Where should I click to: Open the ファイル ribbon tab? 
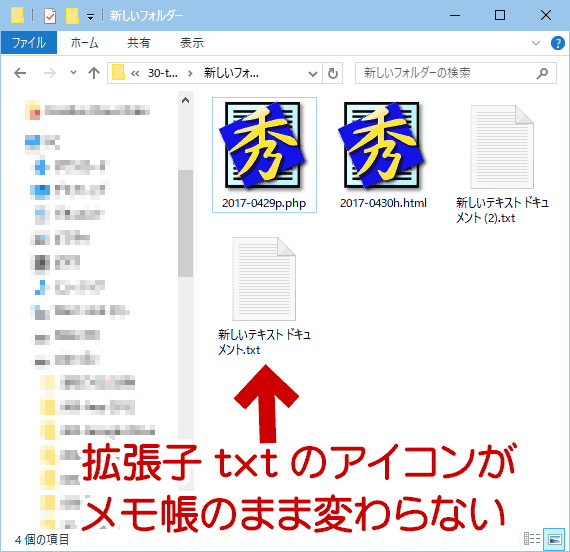pos(29,43)
